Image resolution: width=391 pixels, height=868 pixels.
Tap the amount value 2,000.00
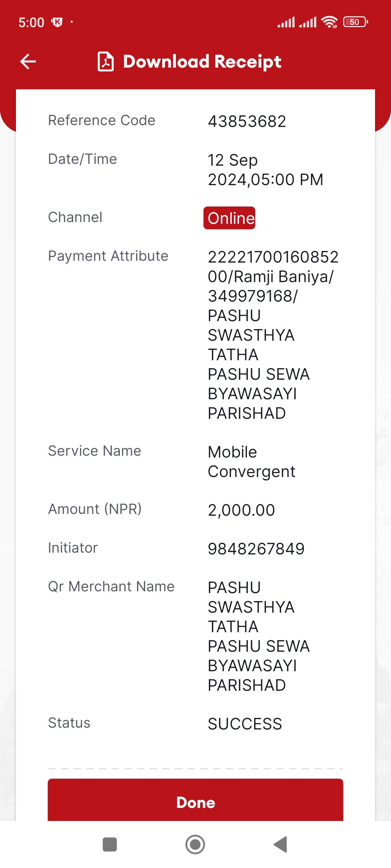point(241,510)
